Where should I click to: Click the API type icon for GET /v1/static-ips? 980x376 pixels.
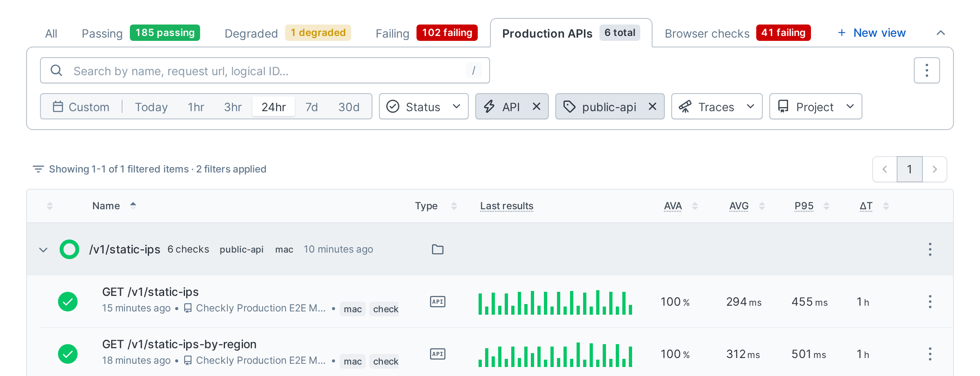pos(437,302)
